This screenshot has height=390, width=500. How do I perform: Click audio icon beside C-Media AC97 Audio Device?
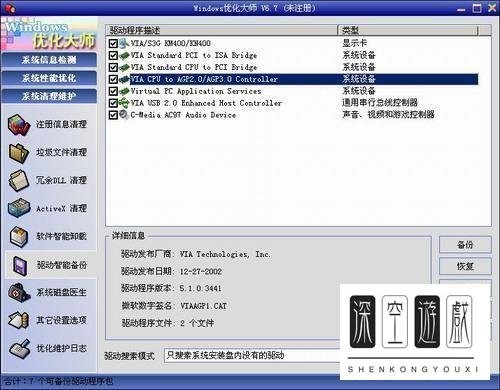pos(124,115)
